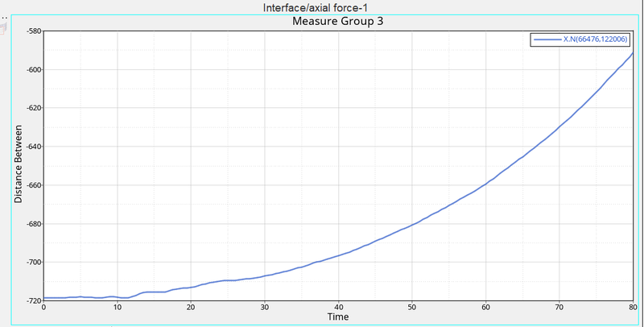Pick the -640 value on the vertical axis
Image resolution: width=644 pixels, height=327 pixels.
pyautogui.click(x=32, y=147)
